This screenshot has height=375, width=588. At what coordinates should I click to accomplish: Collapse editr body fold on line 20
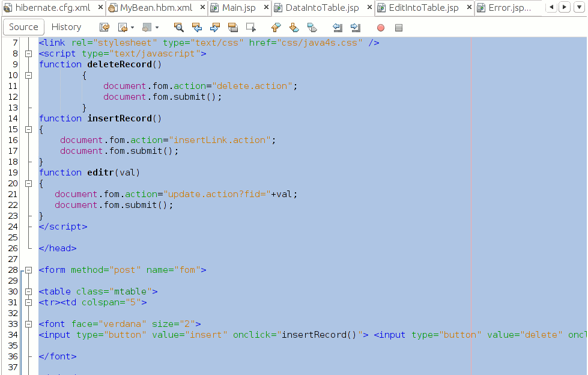(28, 183)
